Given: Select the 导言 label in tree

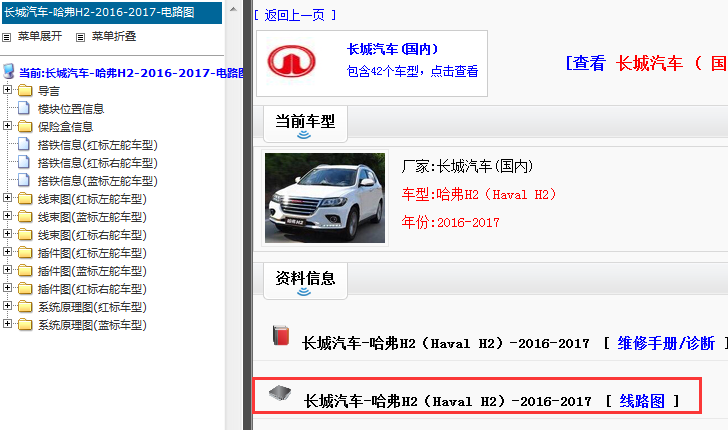Looking at the screenshot, I should 49,91.
